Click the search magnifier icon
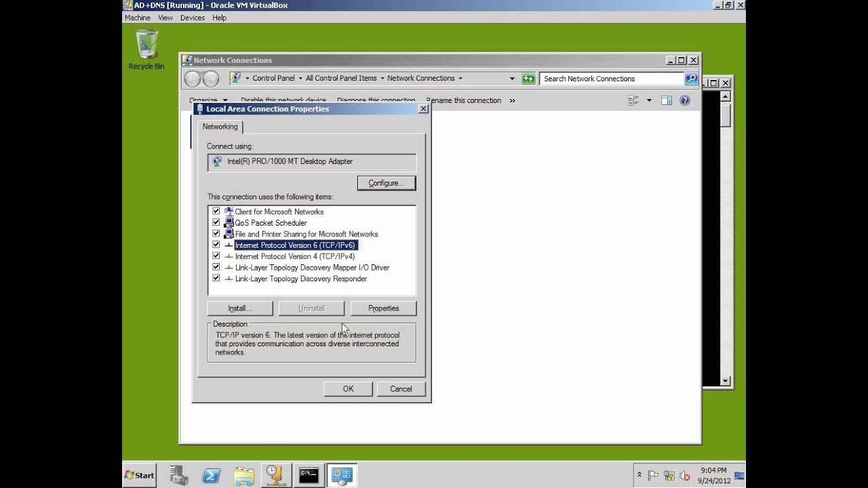Screen dimensions: 868x488 pyautogui.click(x=691, y=79)
